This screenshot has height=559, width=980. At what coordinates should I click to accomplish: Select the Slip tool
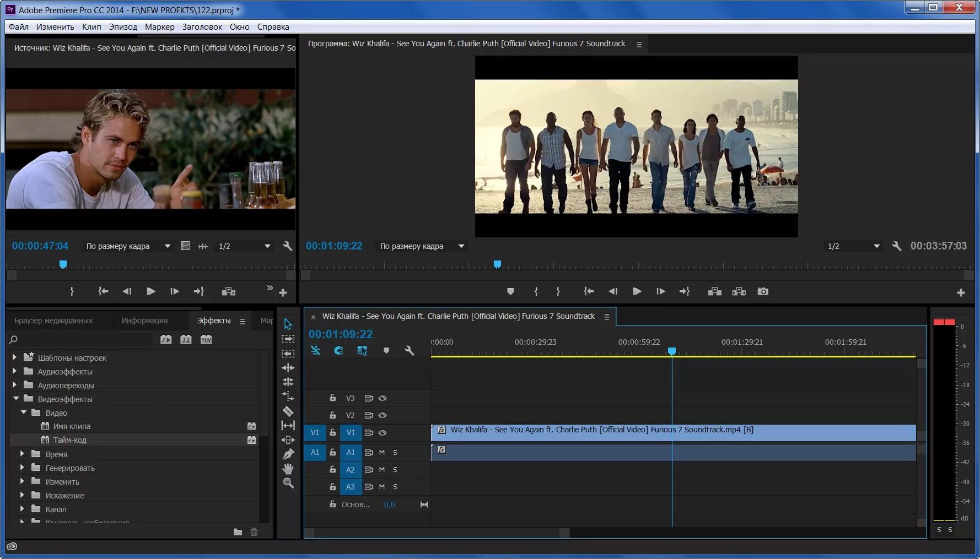[288, 425]
